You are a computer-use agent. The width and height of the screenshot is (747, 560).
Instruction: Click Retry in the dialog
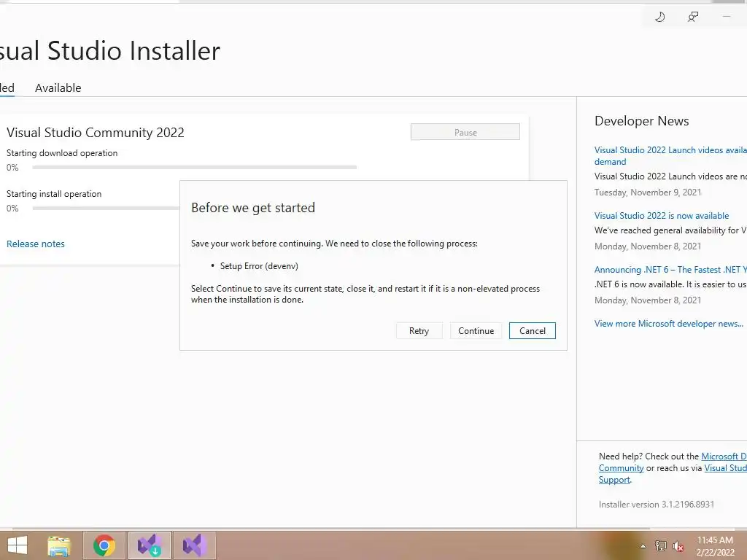coord(419,331)
